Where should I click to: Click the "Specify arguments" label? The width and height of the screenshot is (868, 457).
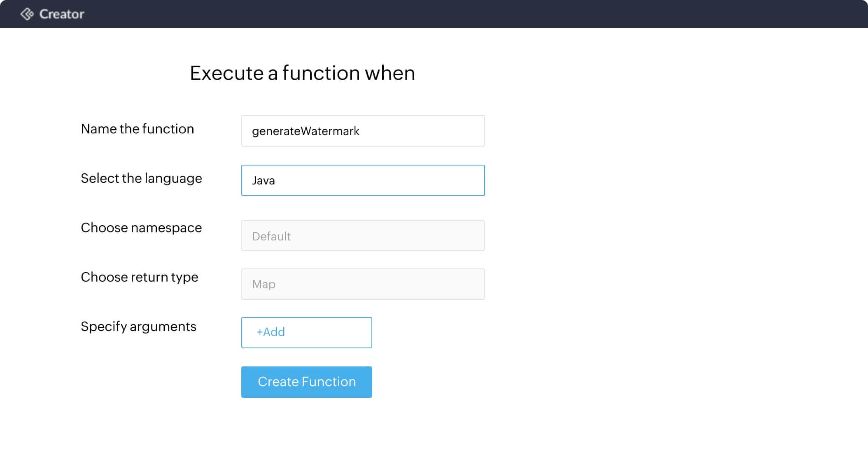point(138,326)
